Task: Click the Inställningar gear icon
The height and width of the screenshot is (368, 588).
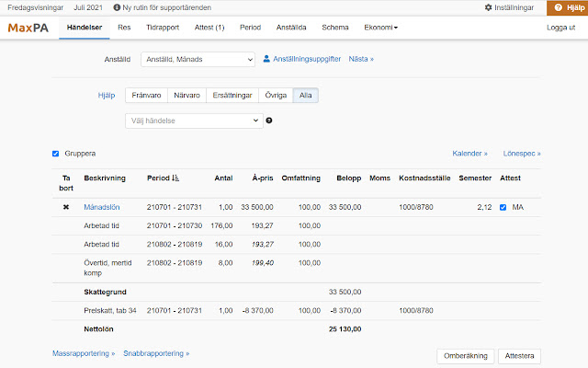Action: 488,7
